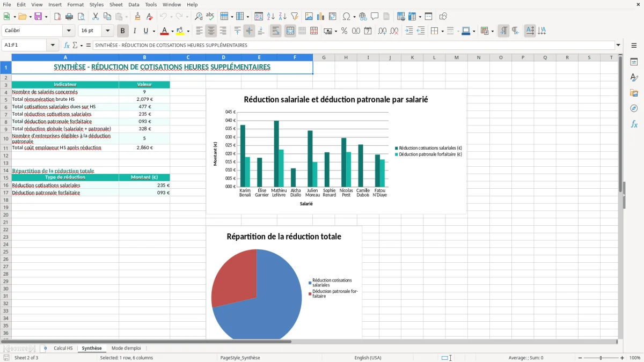644x362 pixels.
Task: Open the Conditional Formatting dropdown arrow
Action: 492,31
